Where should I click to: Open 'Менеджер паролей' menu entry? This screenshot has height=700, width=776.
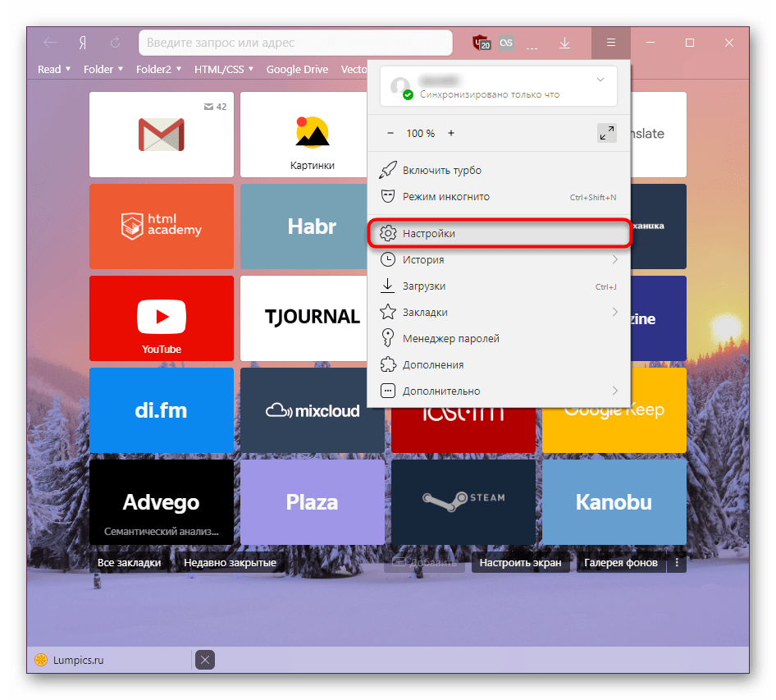click(x=499, y=338)
